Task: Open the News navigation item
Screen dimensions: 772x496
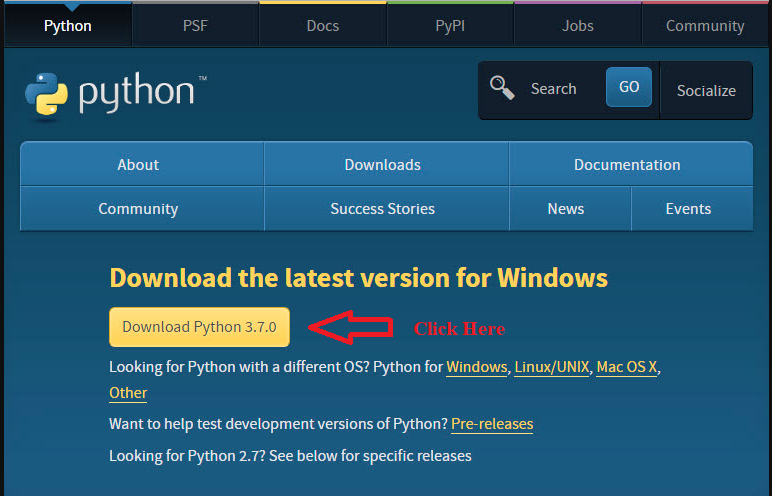Action: point(566,209)
